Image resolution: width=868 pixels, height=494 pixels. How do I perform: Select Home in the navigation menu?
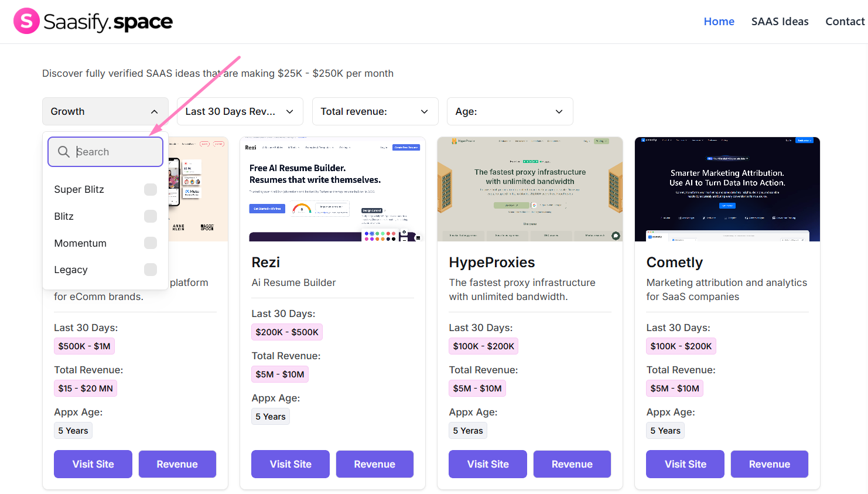tap(719, 21)
